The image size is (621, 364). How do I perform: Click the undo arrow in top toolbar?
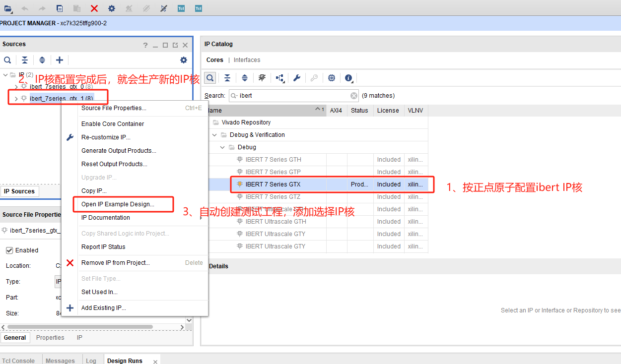(x=25, y=8)
